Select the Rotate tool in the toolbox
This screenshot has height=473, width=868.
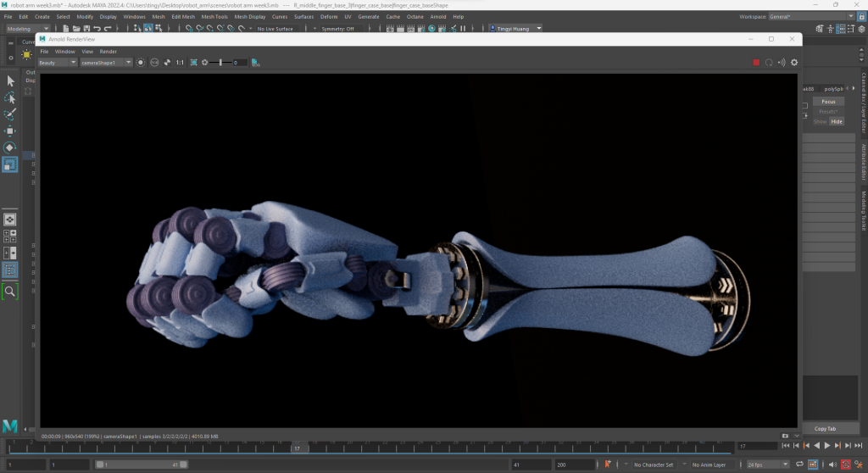pos(10,147)
